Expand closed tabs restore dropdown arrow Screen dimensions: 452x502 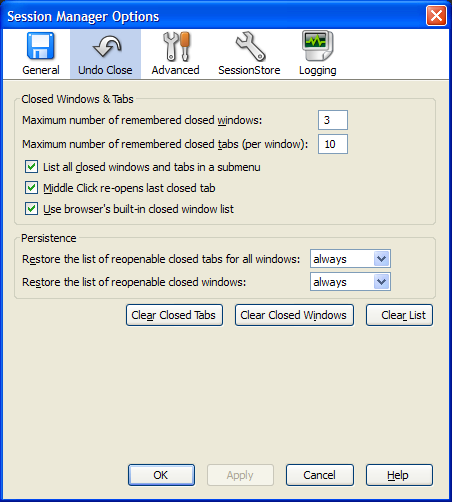[381, 259]
